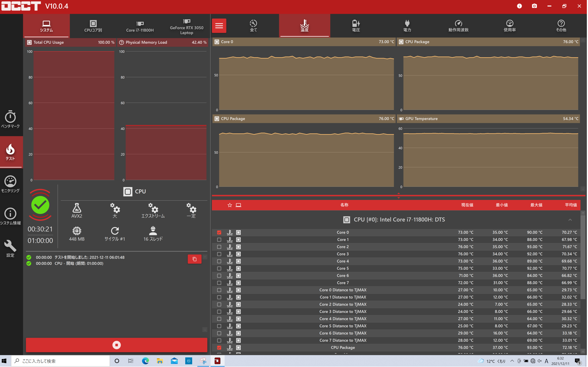Check the Core 1 checkbox
Screen dimensions: 588x367
[x=219, y=240]
